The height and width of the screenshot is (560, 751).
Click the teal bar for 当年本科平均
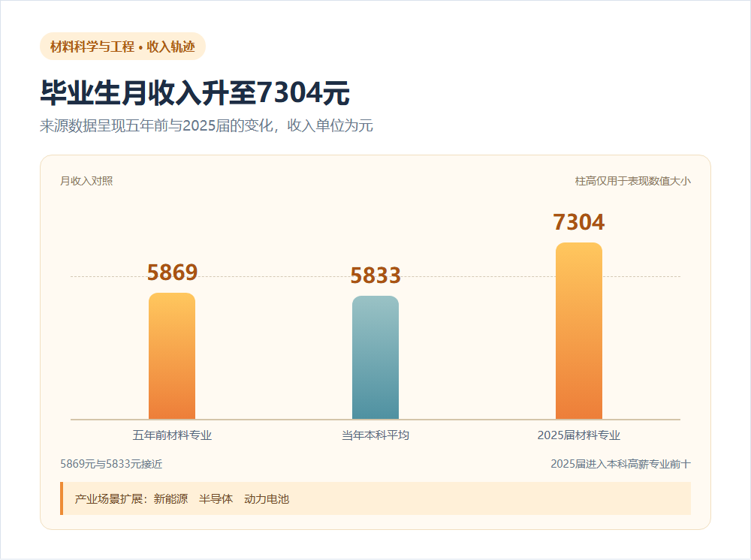(x=375, y=357)
